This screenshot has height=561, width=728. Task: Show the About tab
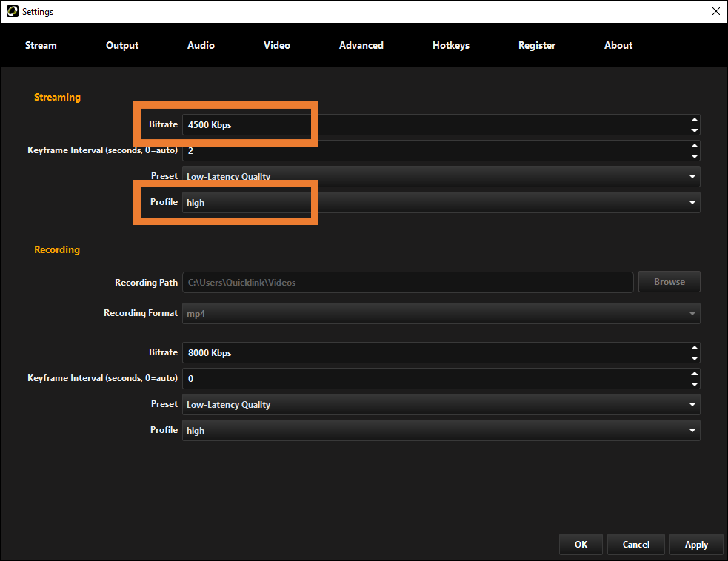618,45
